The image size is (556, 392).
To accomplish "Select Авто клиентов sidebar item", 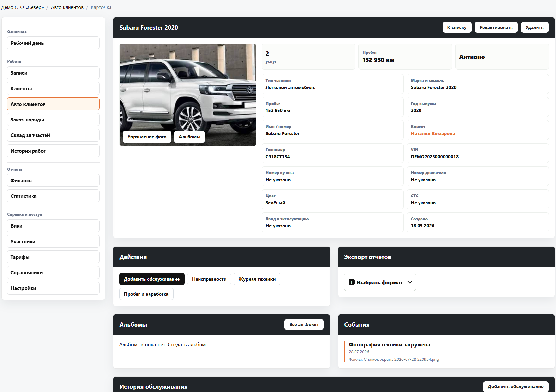I will [x=53, y=104].
